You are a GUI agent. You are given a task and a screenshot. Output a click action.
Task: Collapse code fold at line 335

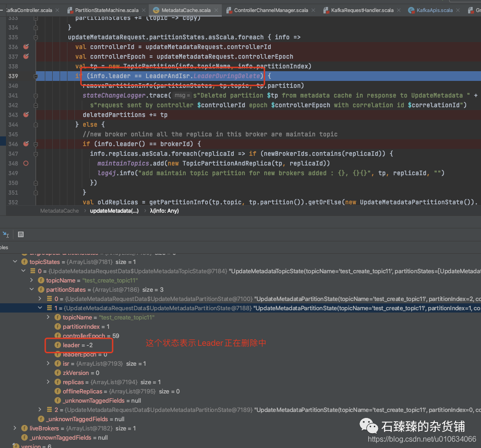tap(36, 37)
